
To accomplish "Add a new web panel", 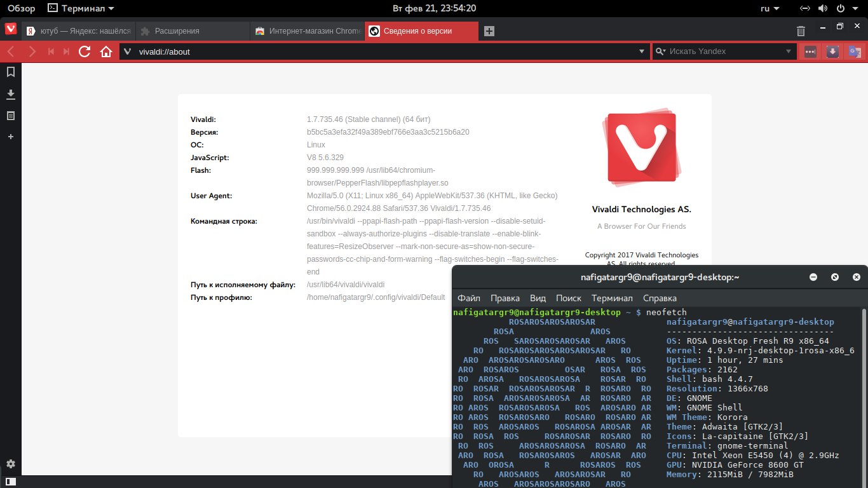I will (11, 137).
